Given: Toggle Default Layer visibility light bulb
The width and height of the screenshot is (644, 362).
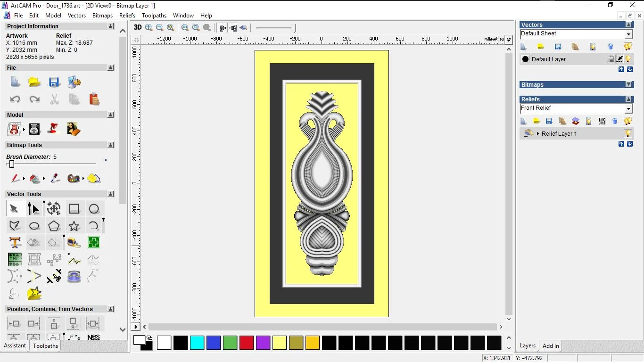Looking at the screenshot, I should click(628, 59).
